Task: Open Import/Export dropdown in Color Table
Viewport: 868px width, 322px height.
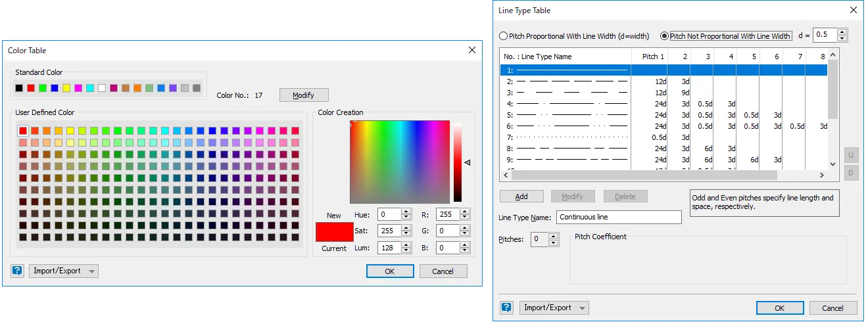Action: click(64, 271)
